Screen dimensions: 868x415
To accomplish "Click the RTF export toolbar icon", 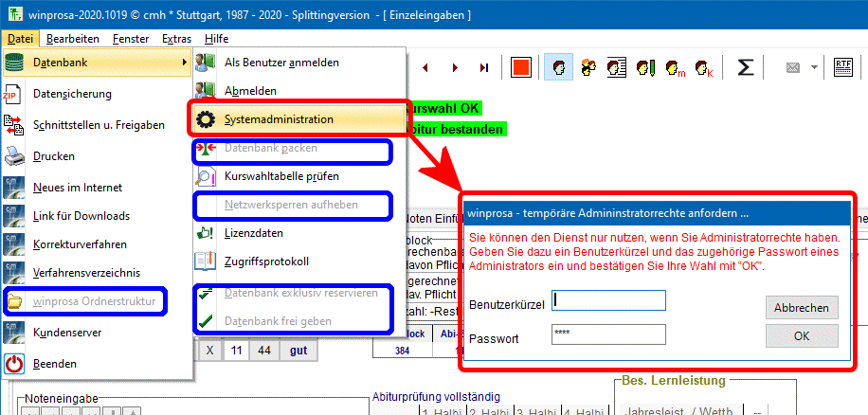I will (x=841, y=67).
